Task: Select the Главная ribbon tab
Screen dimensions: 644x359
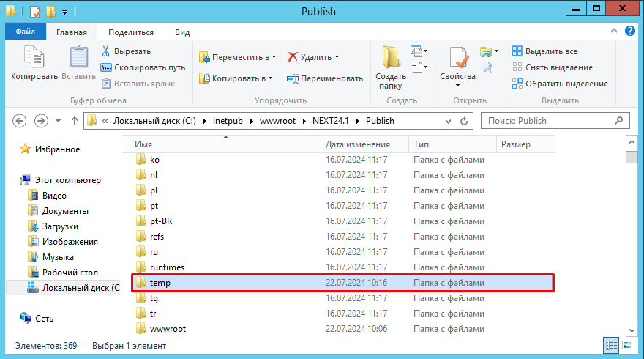Action: pyautogui.click(x=72, y=32)
